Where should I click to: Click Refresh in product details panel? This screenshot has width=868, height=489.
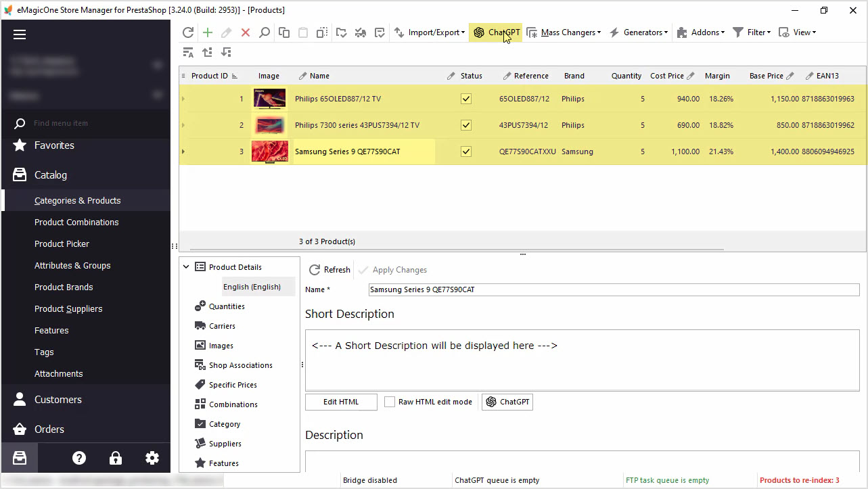tap(329, 270)
